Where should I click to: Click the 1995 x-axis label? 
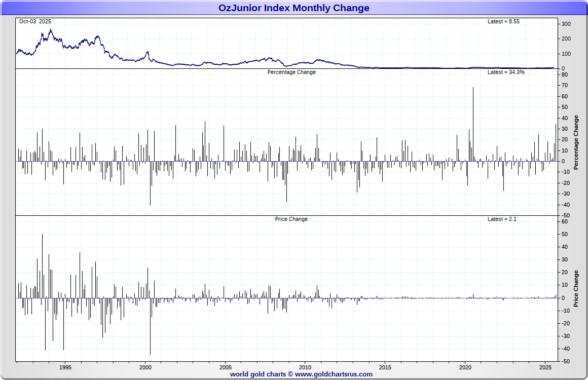pos(65,367)
